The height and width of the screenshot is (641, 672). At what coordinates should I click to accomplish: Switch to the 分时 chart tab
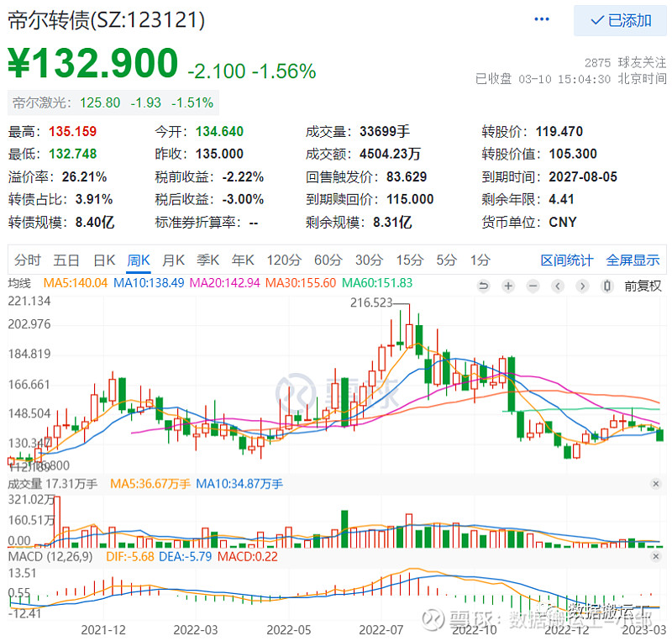(28, 260)
